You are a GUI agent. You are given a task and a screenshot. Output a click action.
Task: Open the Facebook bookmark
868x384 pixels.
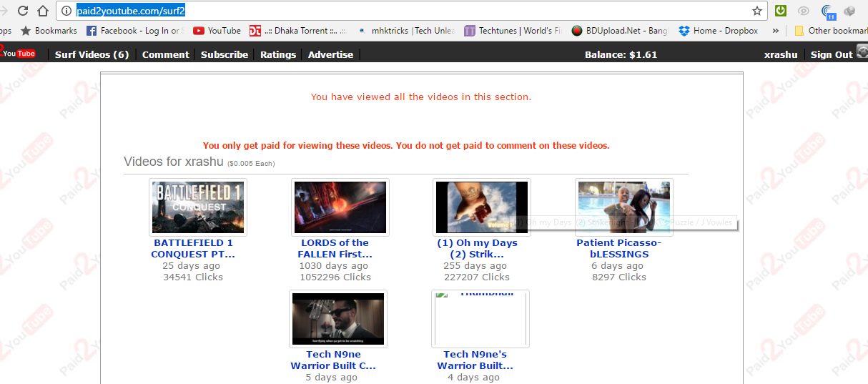tap(134, 31)
